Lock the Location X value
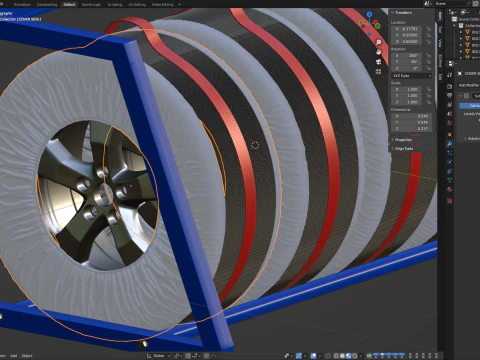 (429, 29)
